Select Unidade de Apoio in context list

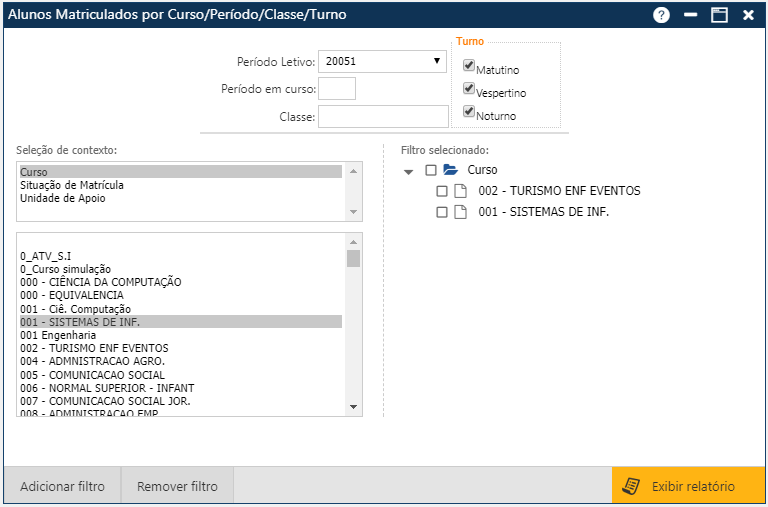tap(63, 198)
